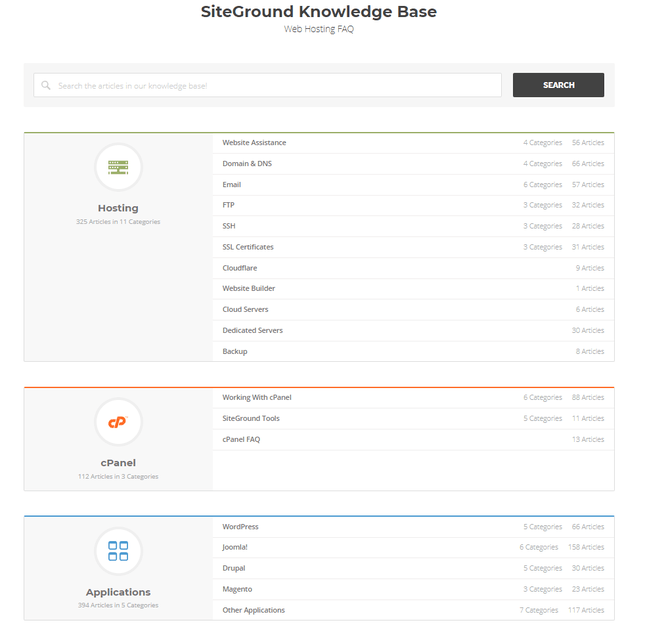Open the Applications section heading
Viewport: 645px width, 633px height.
click(118, 592)
